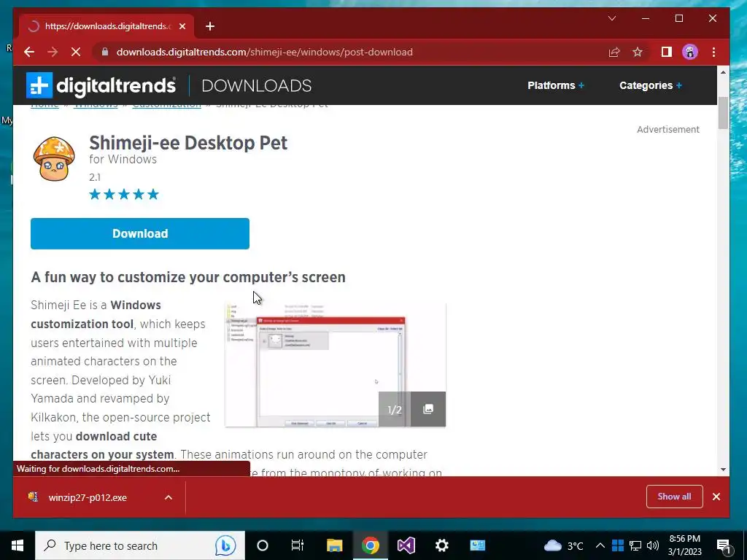Click the forward navigation arrow
The image size is (747, 560).
pos(53,52)
